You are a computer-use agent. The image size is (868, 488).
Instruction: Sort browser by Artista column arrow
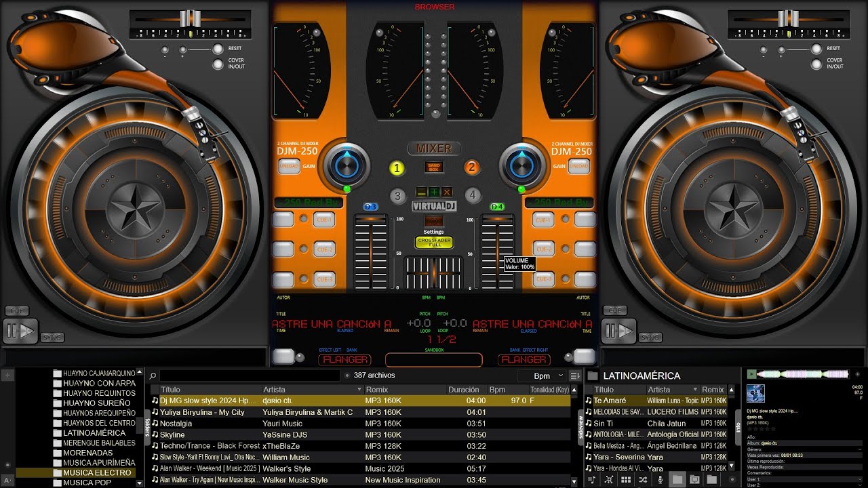[359, 390]
